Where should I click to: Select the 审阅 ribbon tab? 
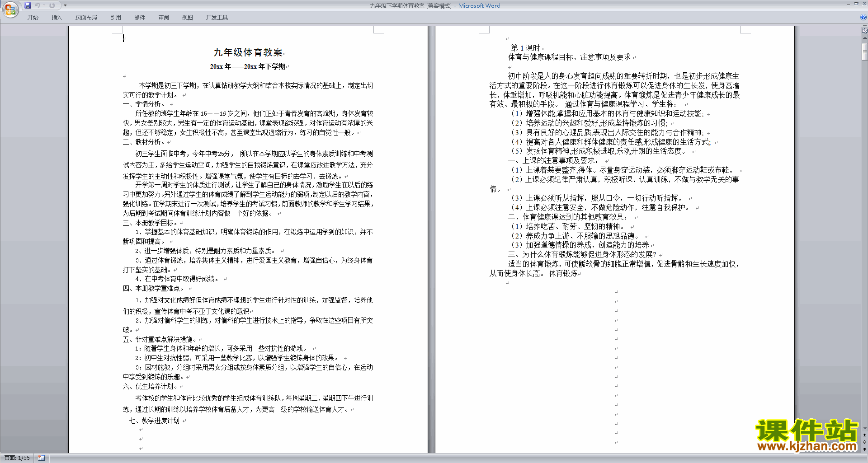[164, 17]
